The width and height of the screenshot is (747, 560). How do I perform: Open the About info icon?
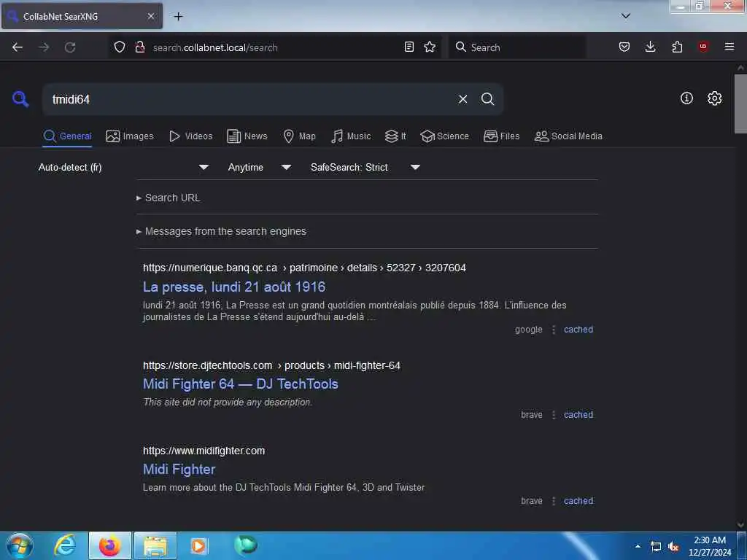point(686,98)
